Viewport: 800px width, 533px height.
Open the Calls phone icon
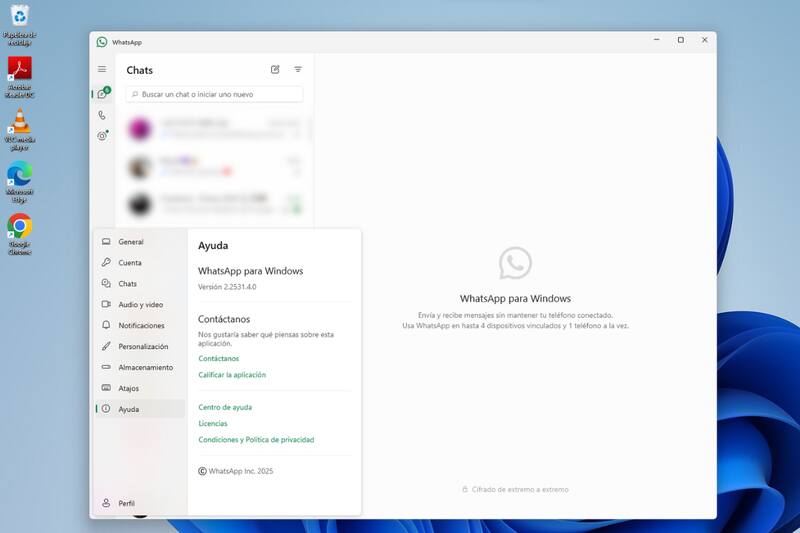pos(102,115)
